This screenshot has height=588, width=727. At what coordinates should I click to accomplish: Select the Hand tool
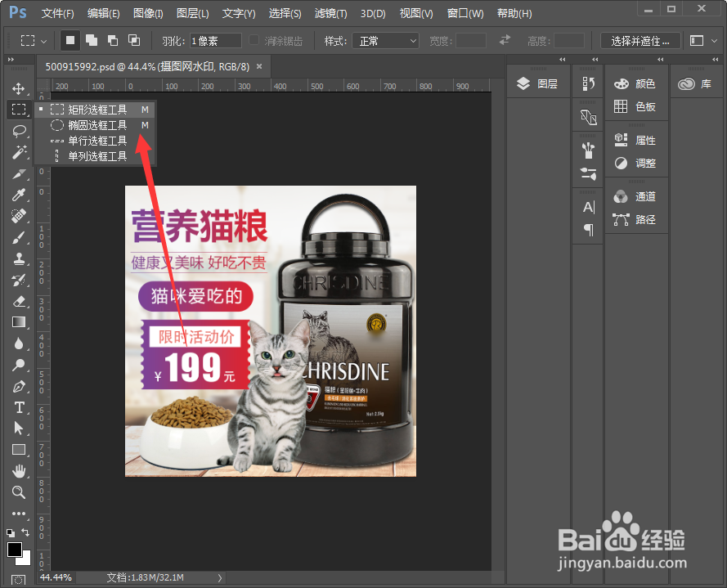click(x=19, y=471)
